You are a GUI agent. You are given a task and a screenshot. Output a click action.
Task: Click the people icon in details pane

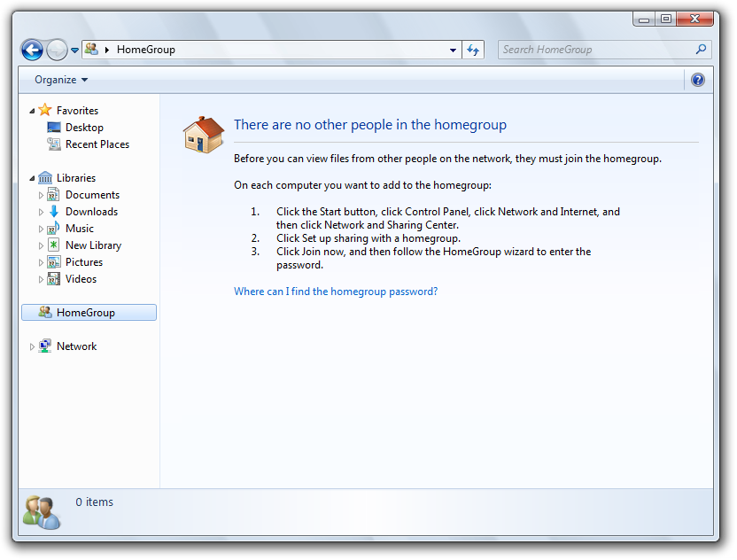pyautogui.click(x=42, y=512)
